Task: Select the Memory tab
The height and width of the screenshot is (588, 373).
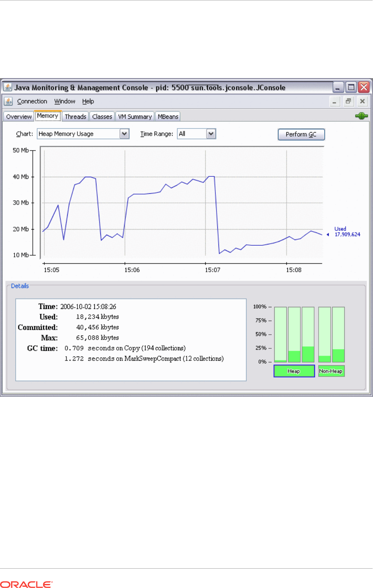Action: click(48, 116)
